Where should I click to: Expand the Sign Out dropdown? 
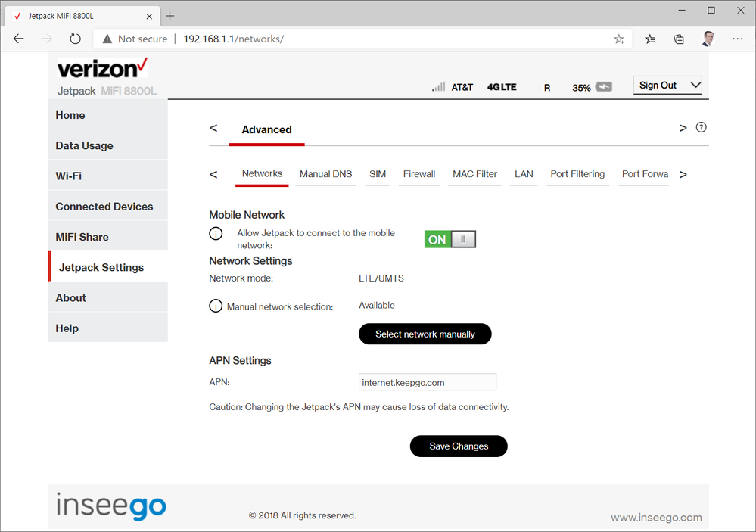click(x=667, y=86)
